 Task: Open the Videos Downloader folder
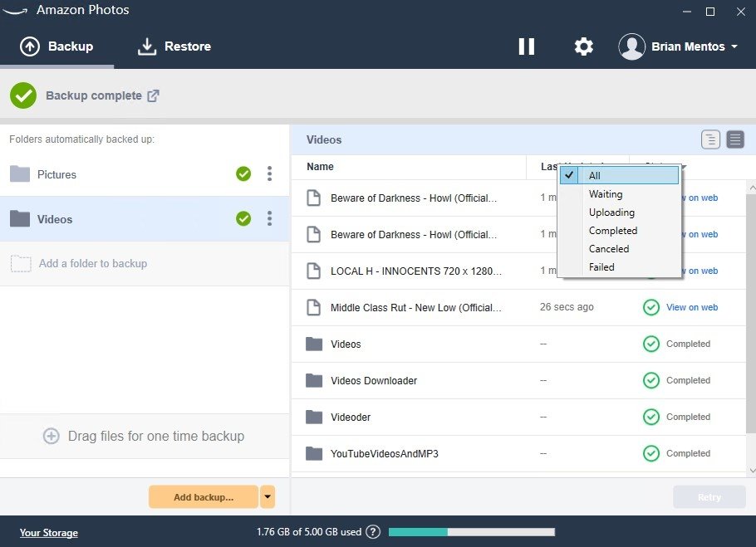(518, 381)
